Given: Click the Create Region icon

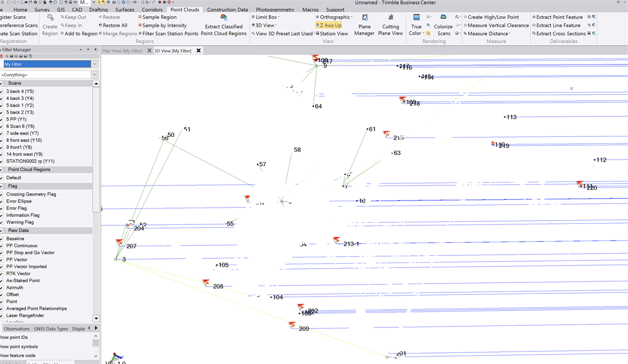Looking at the screenshot, I should [x=50, y=20].
